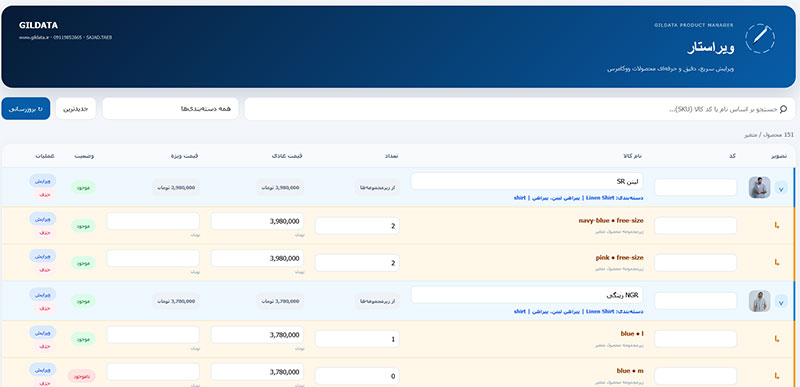800x387 pixels.
Task: Open the همه دسته‌بندی‌ها category dropdown
Action: [170, 109]
